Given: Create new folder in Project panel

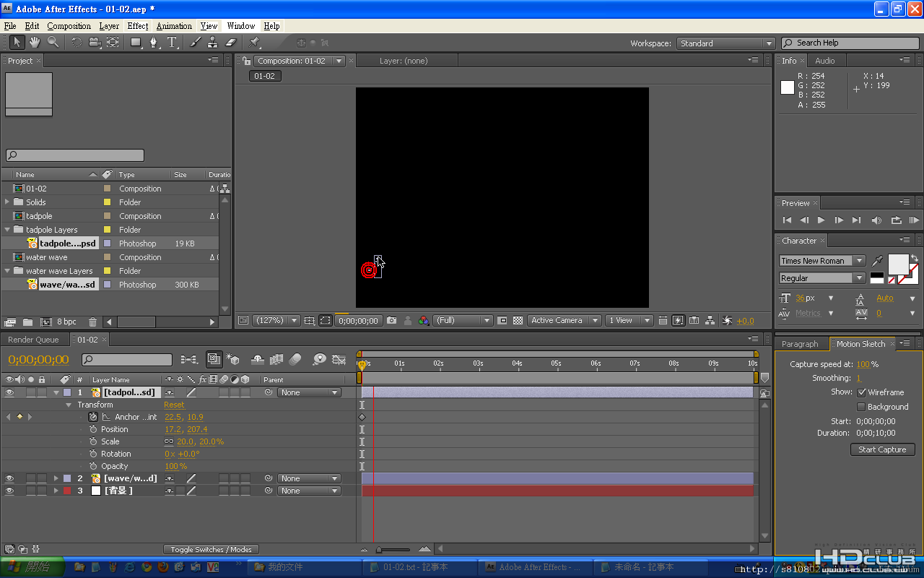Looking at the screenshot, I should 27,322.
